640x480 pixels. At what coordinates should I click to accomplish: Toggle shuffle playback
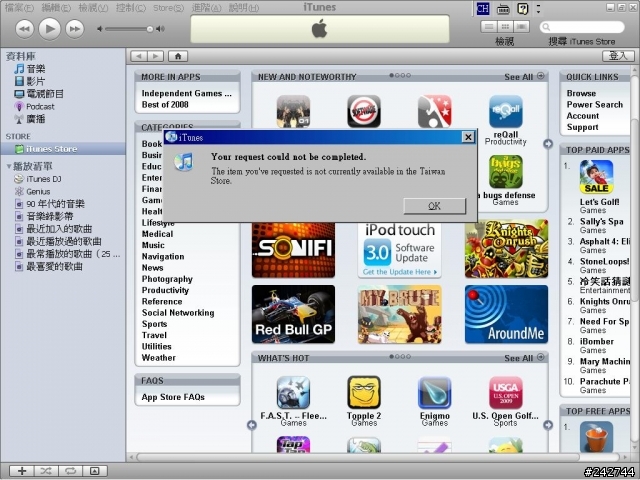(46, 471)
